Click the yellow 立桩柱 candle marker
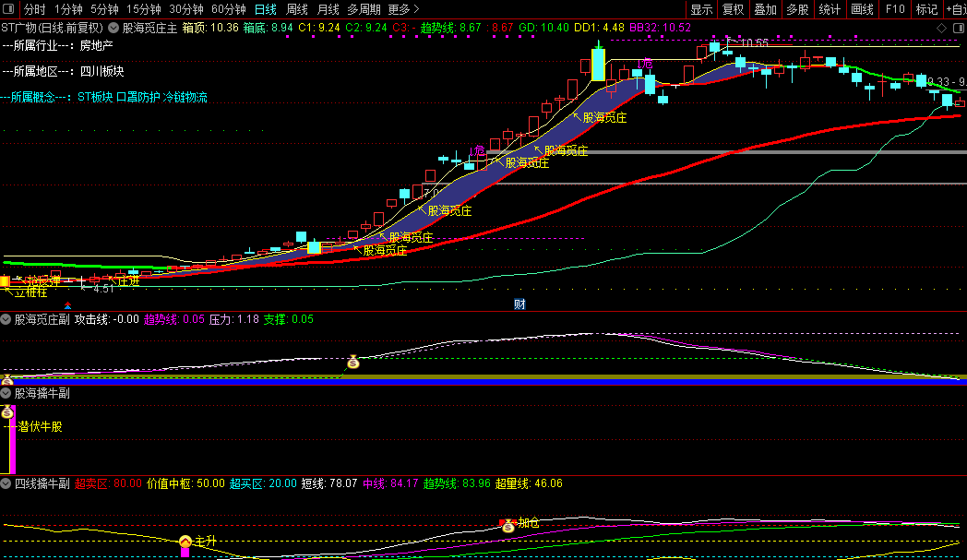Viewport: 967px width, 560px height. pyautogui.click(x=5, y=282)
